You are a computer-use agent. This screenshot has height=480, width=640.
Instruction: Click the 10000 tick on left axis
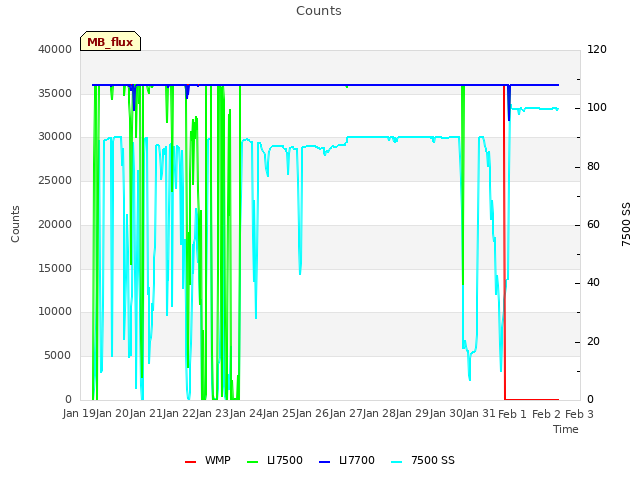tap(55, 312)
